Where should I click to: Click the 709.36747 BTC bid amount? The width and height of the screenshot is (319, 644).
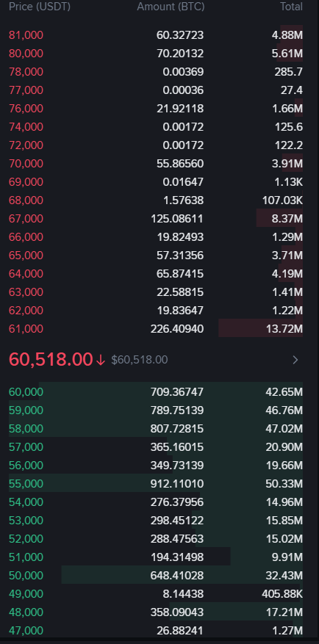[177, 392]
